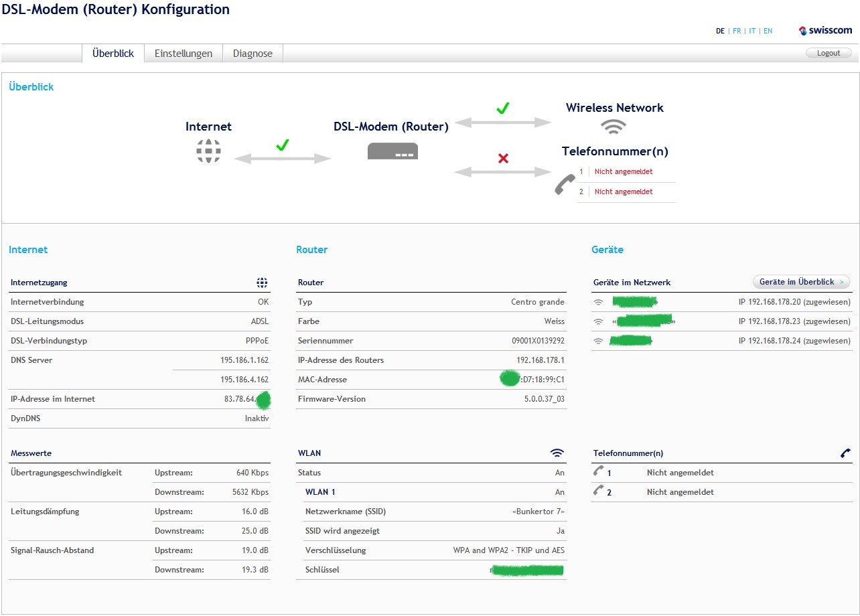860x616 pixels.
Task: Click the wifi icon in WLAN header
Action: click(557, 453)
